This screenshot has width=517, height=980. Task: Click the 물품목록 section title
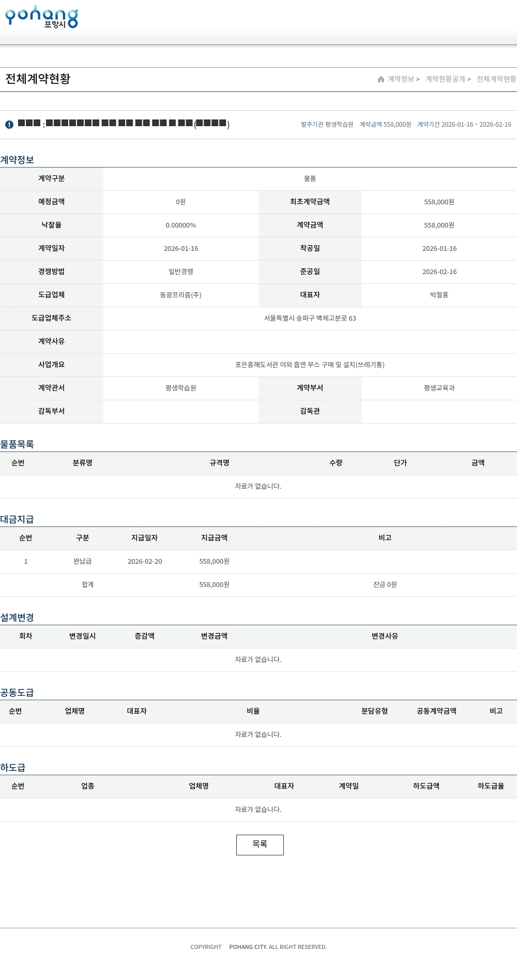click(17, 444)
